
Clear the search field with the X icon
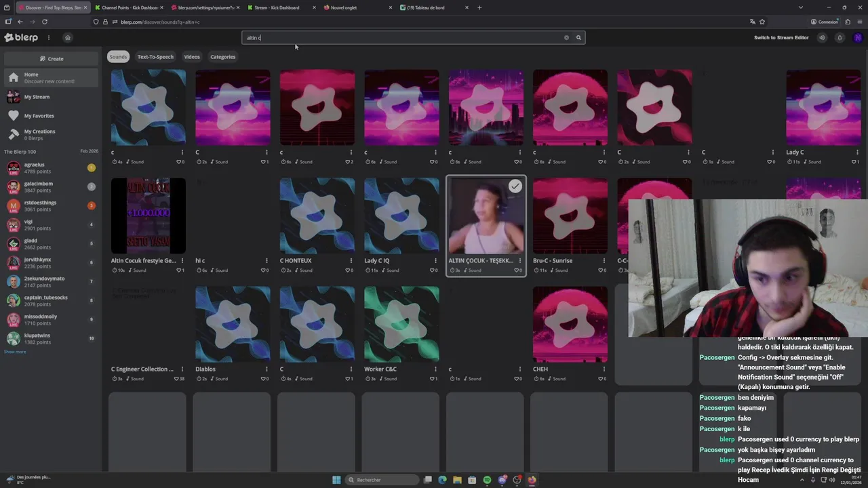pyautogui.click(x=566, y=38)
